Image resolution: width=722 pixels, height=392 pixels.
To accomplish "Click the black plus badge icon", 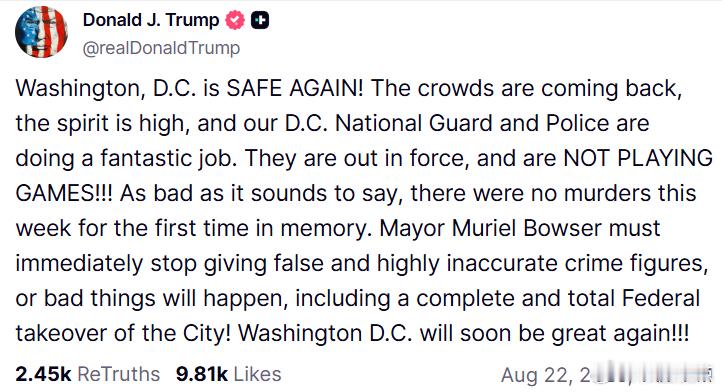I will (x=260, y=20).
